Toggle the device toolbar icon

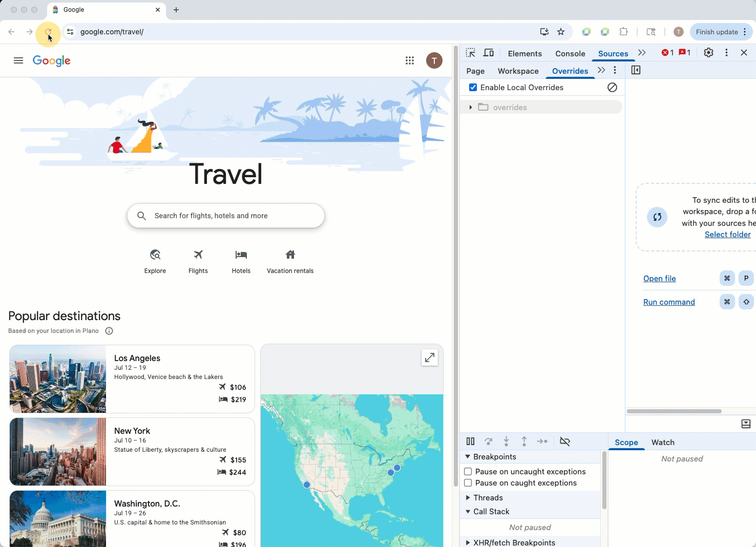tap(489, 53)
